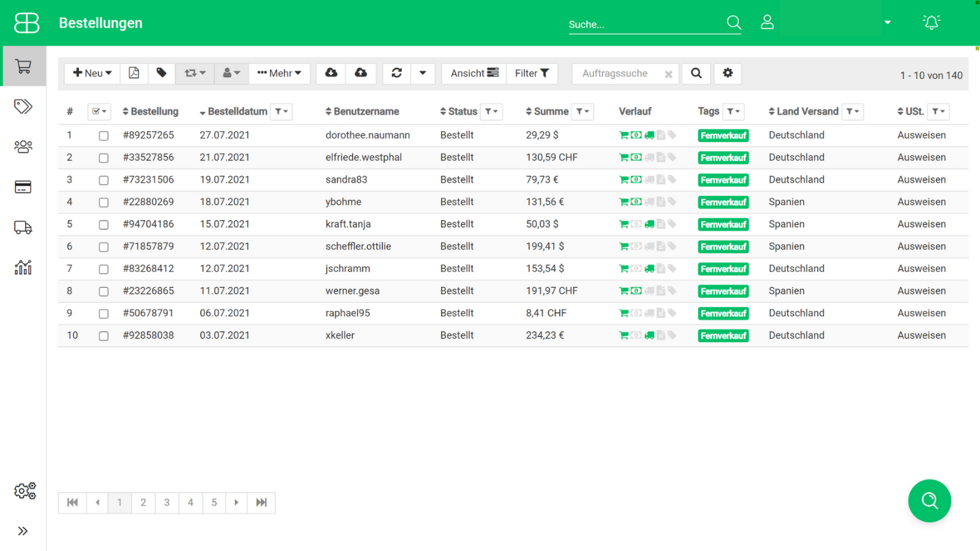Image resolution: width=980 pixels, height=551 pixels.
Task: Click the refresh icon
Action: coord(397,73)
